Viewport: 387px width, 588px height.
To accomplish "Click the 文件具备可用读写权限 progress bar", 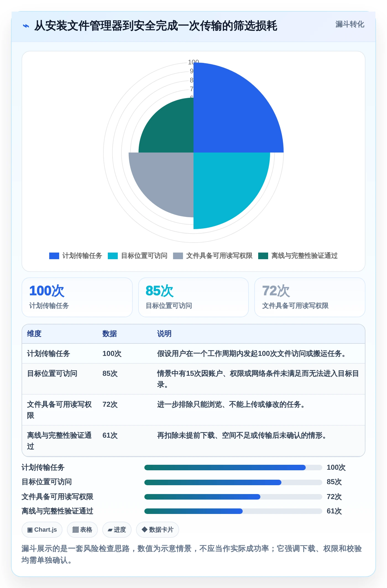I will pyautogui.click(x=233, y=497).
